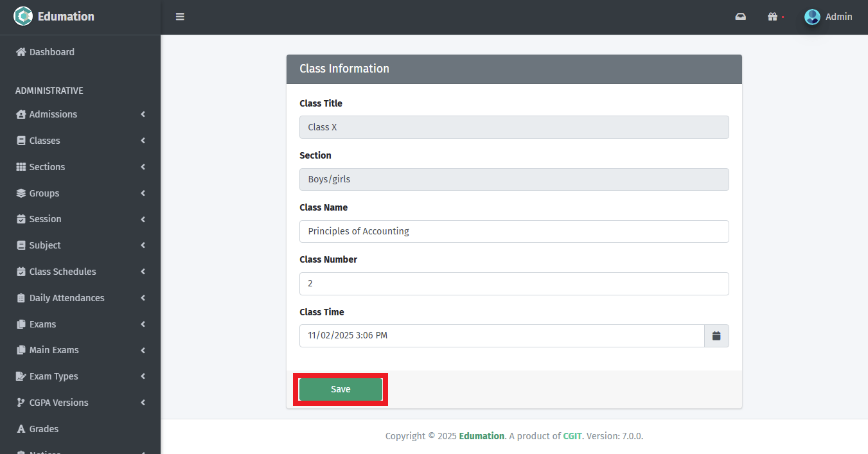Focus the Class Number input field
This screenshot has width=868, height=454.
pyautogui.click(x=514, y=284)
